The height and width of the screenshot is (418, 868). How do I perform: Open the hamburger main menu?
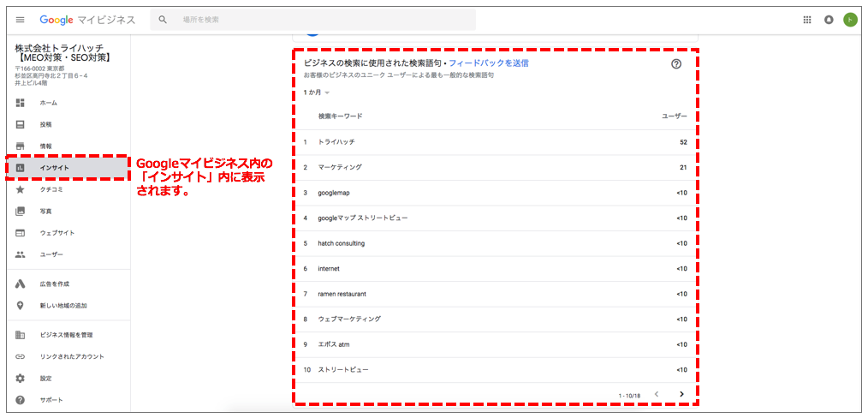[x=21, y=20]
